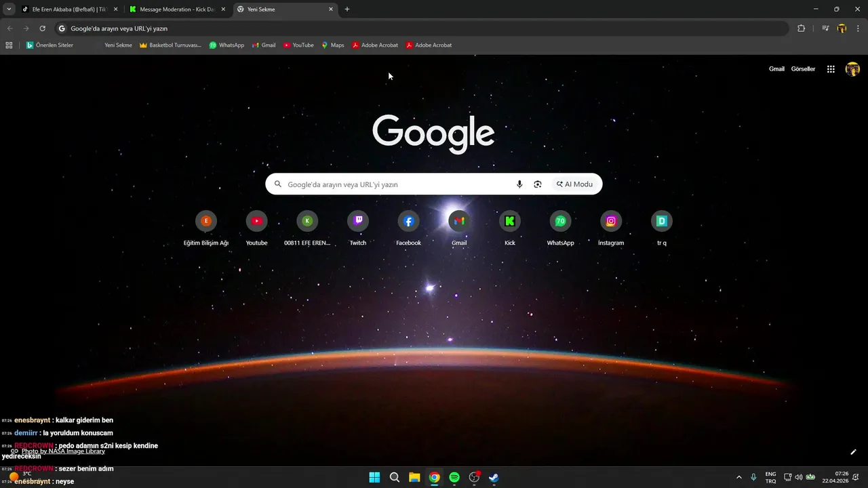Open volume control in system tray
868x488 pixels.
(x=798, y=478)
